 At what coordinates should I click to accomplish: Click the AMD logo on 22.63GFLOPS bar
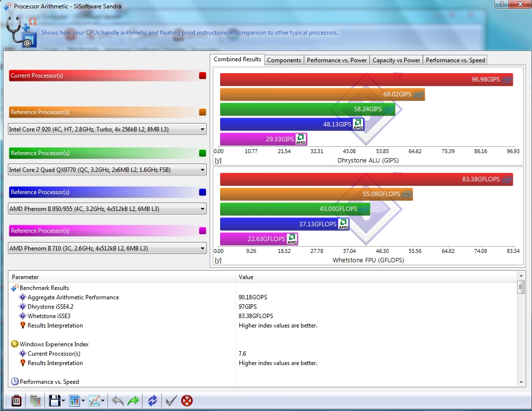(292, 239)
